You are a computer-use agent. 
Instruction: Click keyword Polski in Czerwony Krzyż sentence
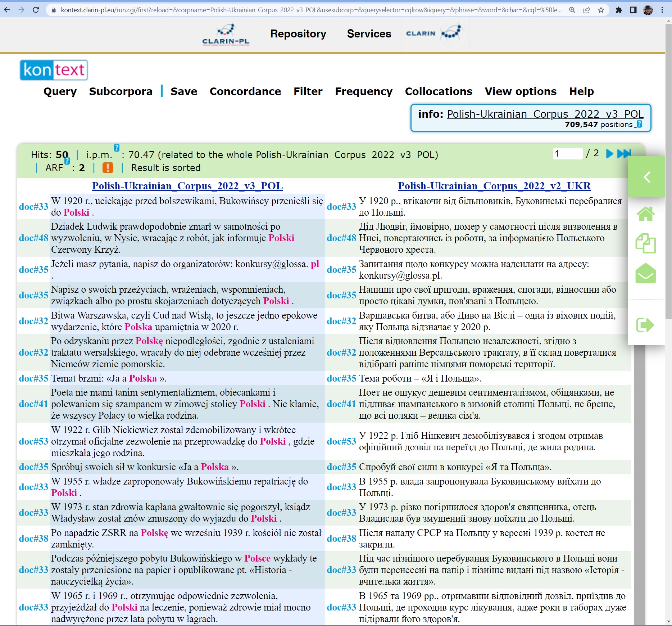[x=282, y=238]
